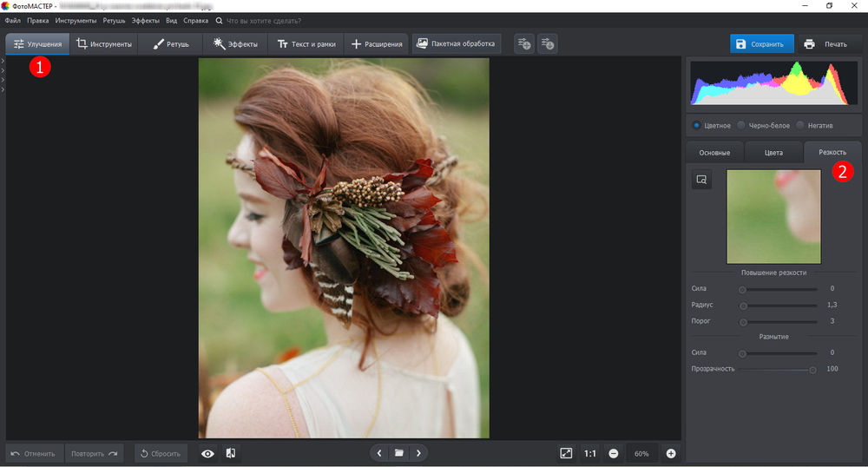The width and height of the screenshot is (868, 467).
Task: Expand the top collapsed left panel arrow
Action: point(3,62)
